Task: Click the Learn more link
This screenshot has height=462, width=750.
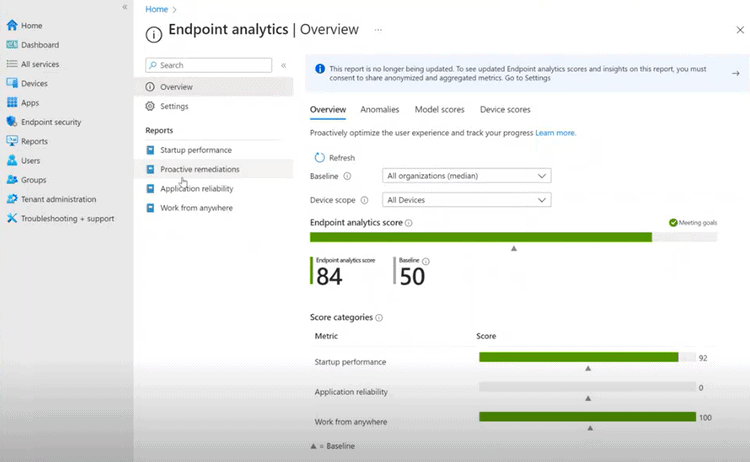Action: (x=555, y=132)
